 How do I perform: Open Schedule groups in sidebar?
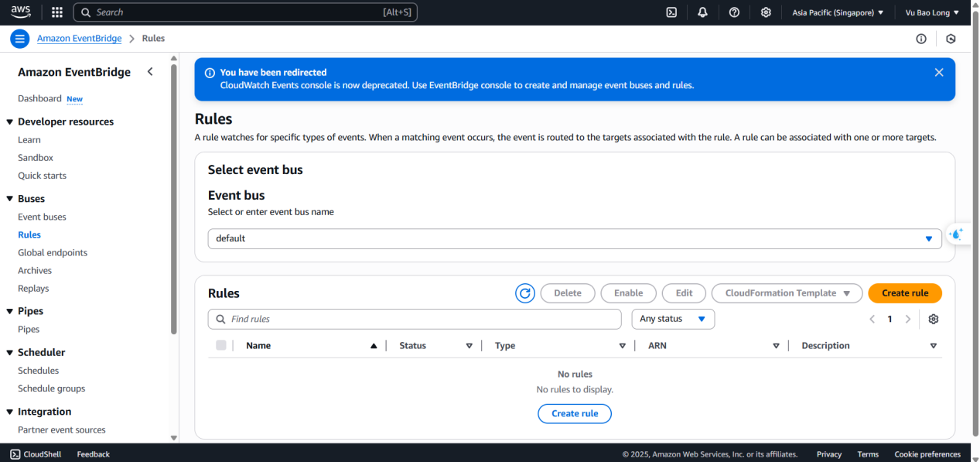[x=52, y=388]
